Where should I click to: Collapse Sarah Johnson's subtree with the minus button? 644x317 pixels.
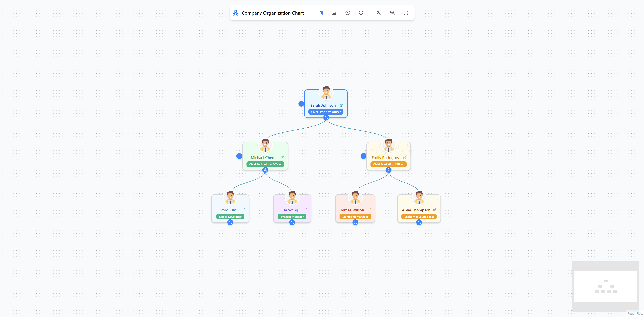coord(301,103)
